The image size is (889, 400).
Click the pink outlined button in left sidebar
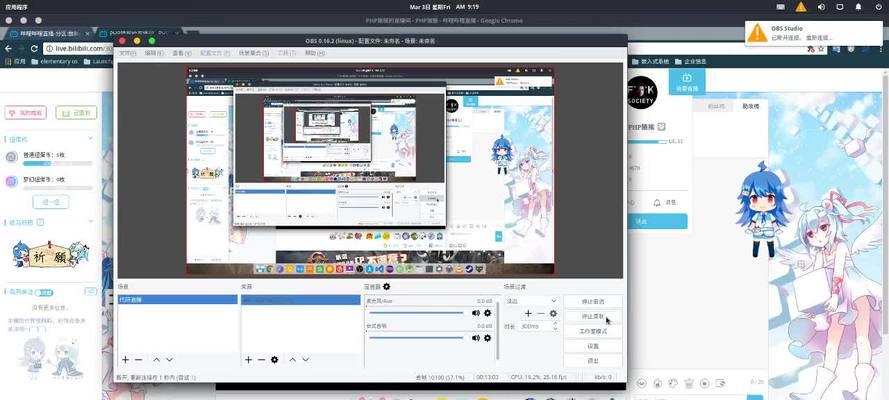[x=26, y=112]
